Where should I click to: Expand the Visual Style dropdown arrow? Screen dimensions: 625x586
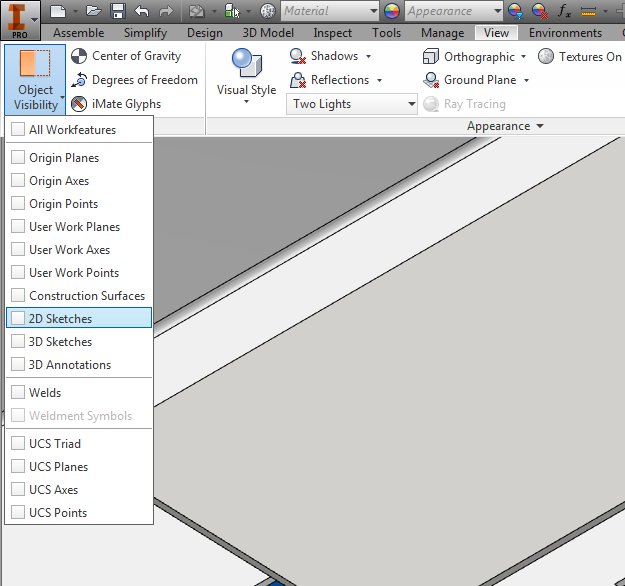[x=246, y=102]
